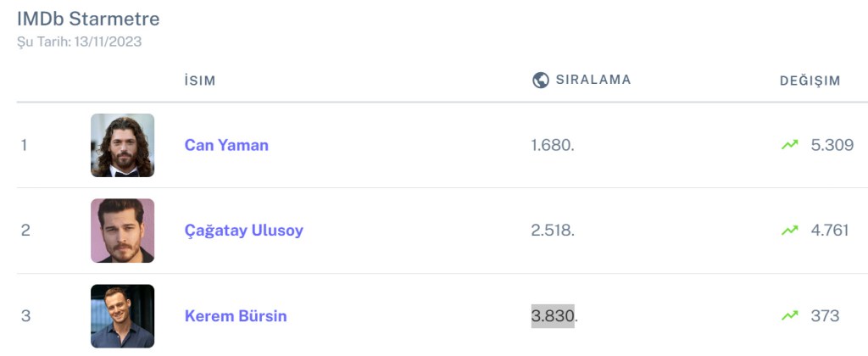Click Can Yaman's 1.680 ranking value

pos(553,145)
